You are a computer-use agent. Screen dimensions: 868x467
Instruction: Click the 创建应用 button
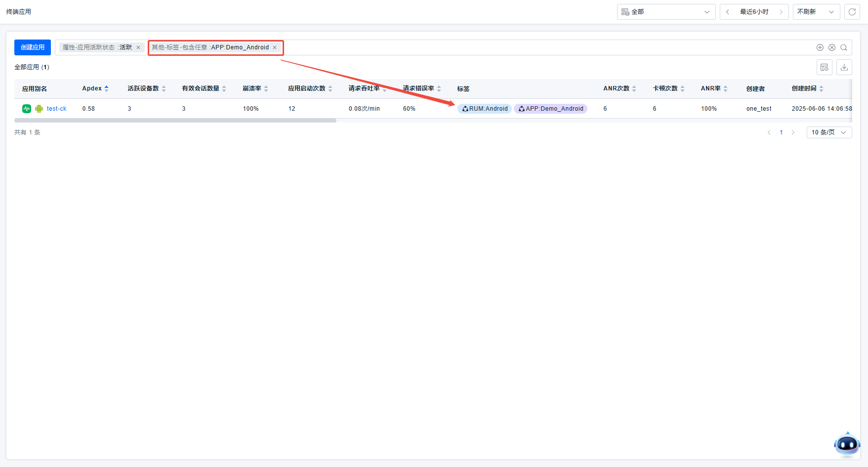33,47
